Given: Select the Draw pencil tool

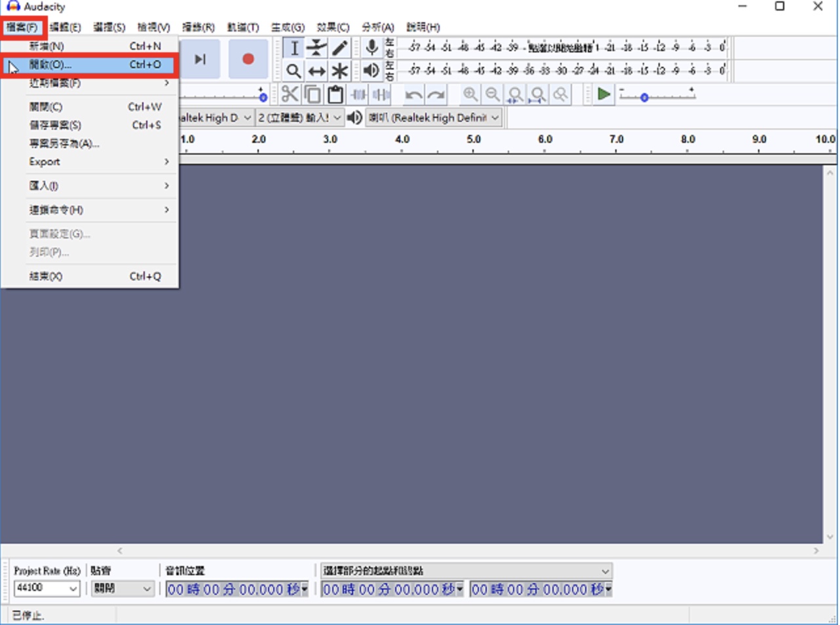Looking at the screenshot, I should click(339, 48).
